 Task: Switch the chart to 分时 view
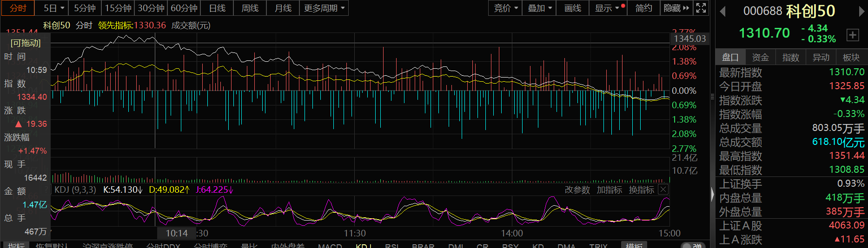pos(18,8)
